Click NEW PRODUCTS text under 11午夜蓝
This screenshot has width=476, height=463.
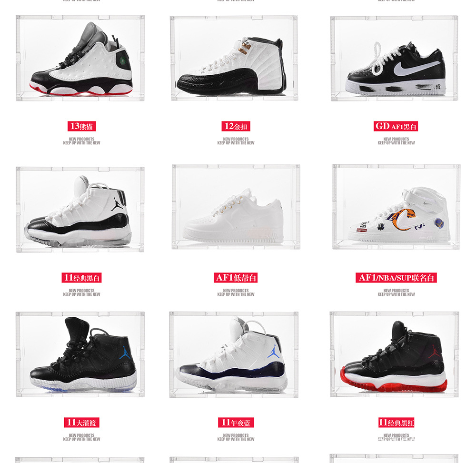(236, 435)
